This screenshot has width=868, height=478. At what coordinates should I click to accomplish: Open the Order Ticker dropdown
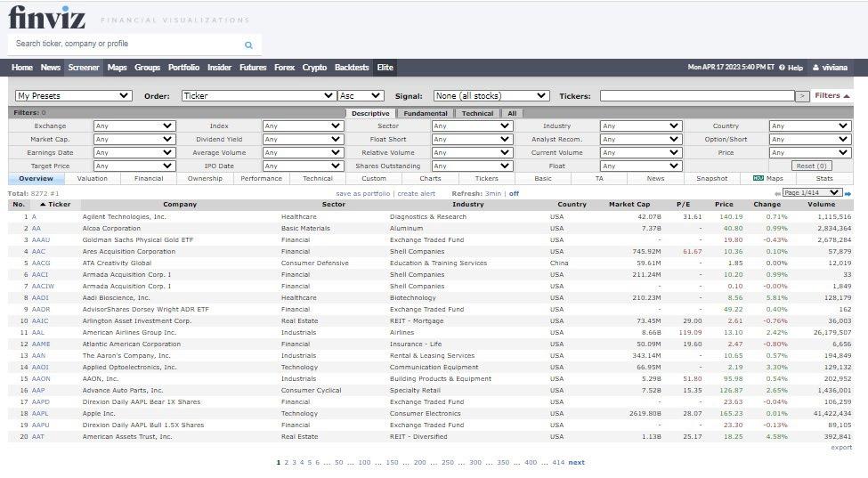[x=258, y=96]
